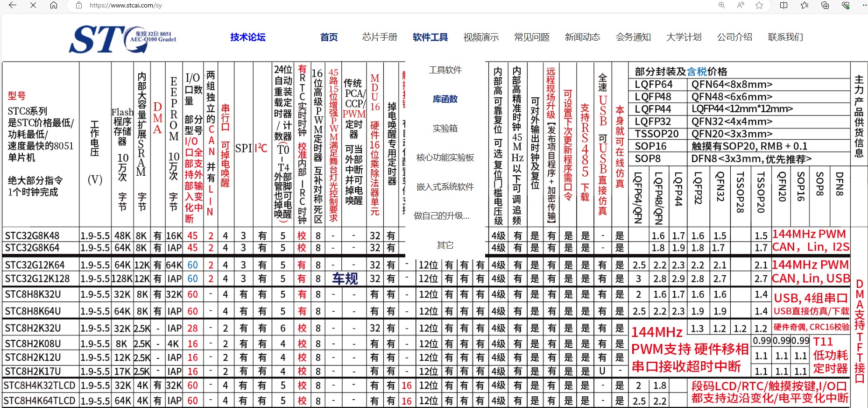
Task: Click the STC32G8K64 model name
Action: pyautogui.click(x=32, y=248)
